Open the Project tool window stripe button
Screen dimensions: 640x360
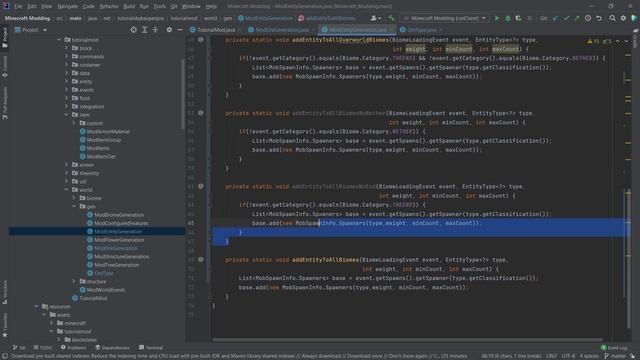(5, 38)
